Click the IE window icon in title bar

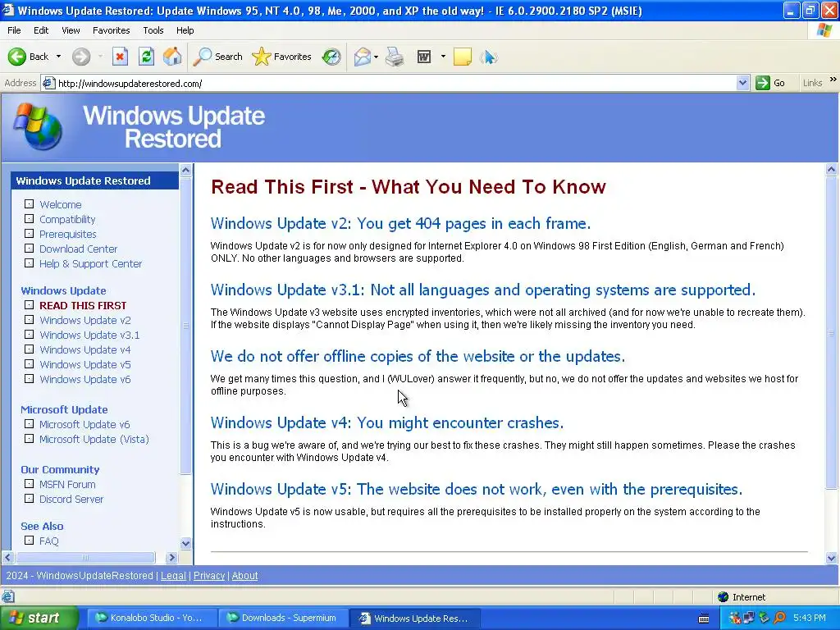pyautogui.click(x=8, y=10)
